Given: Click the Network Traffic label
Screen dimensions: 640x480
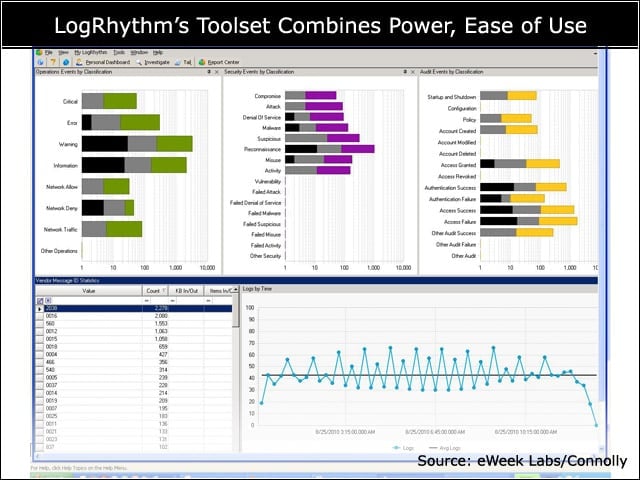Looking at the screenshot, I should pyautogui.click(x=60, y=229).
